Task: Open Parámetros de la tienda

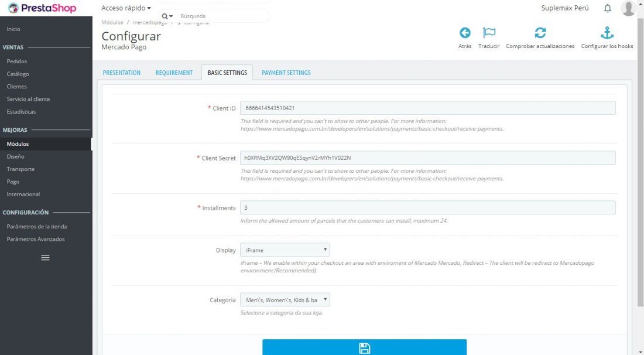Action: click(x=37, y=226)
